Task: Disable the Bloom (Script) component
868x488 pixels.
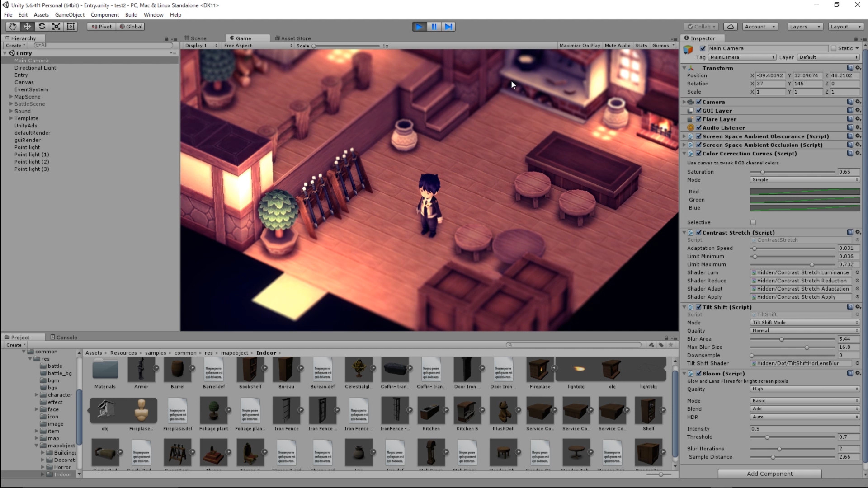Action: pos(699,374)
